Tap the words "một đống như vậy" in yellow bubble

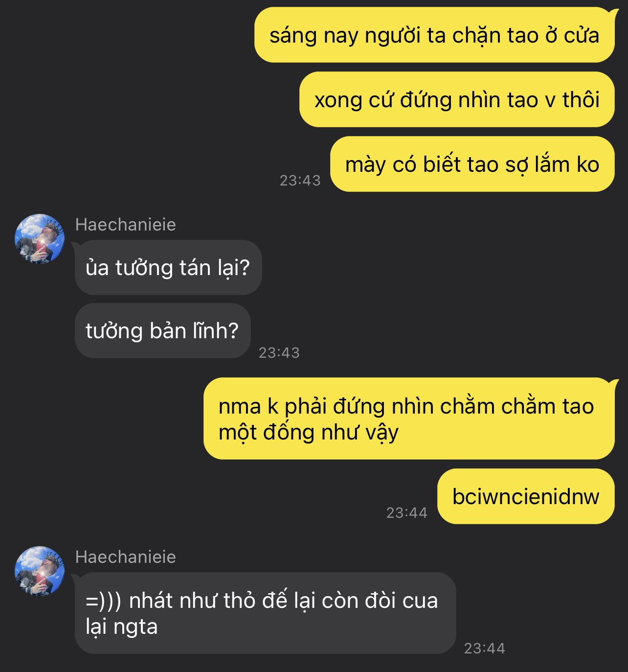[309, 432]
